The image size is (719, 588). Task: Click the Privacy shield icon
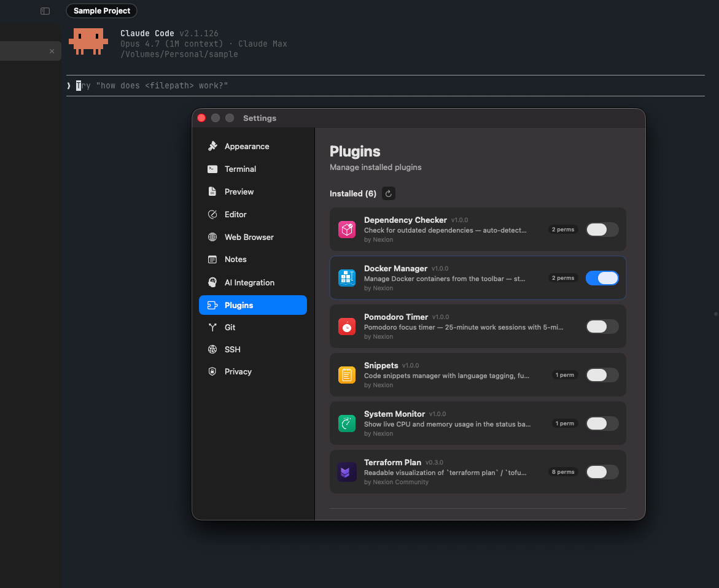(x=212, y=371)
